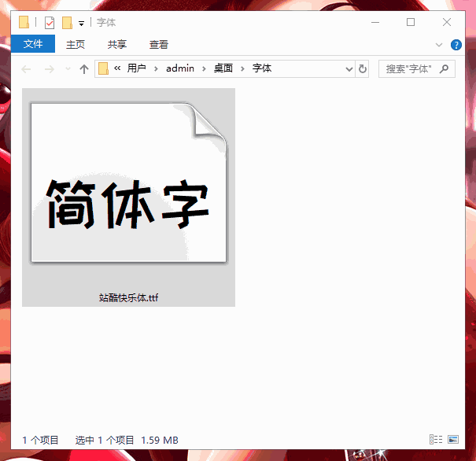Open the Help question mark icon
This screenshot has height=461, width=476.
coord(457,45)
